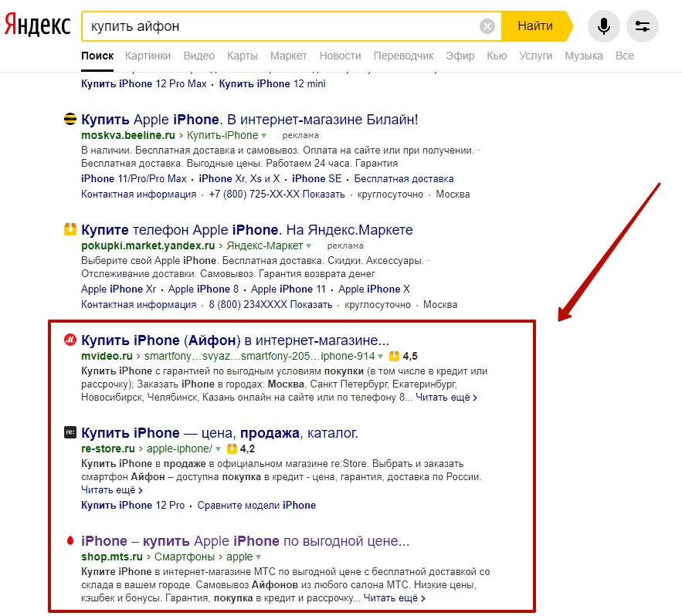682x616 pixels.
Task: Show Market phone number 8 (800) 234XXXX
Action: [x=270, y=305]
